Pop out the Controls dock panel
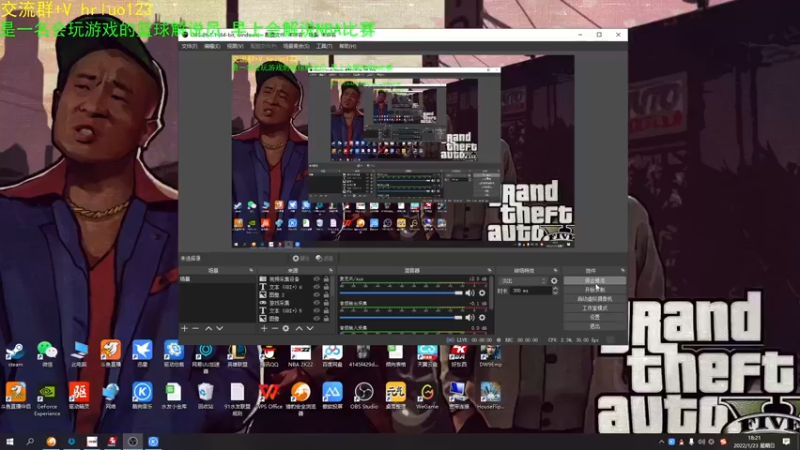The height and width of the screenshot is (450, 800). click(x=622, y=270)
